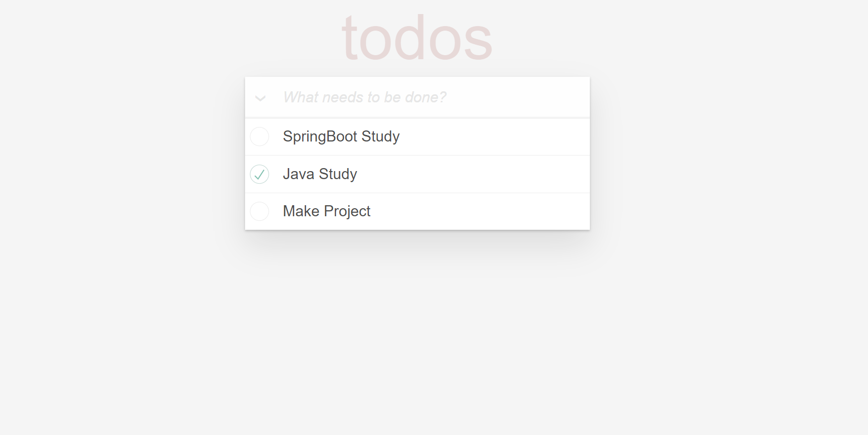This screenshot has width=868, height=435.
Task: Click the empty circle next to SpringBoot Study
Action: pyautogui.click(x=260, y=136)
